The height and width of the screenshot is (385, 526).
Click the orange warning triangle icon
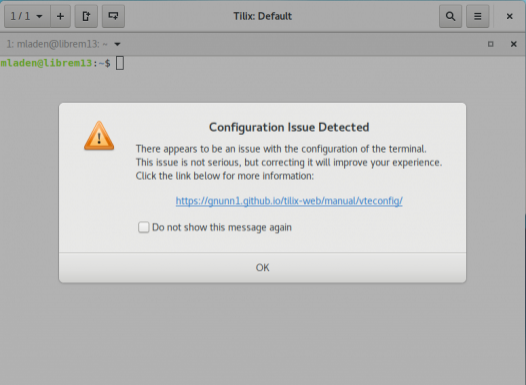point(99,136)
